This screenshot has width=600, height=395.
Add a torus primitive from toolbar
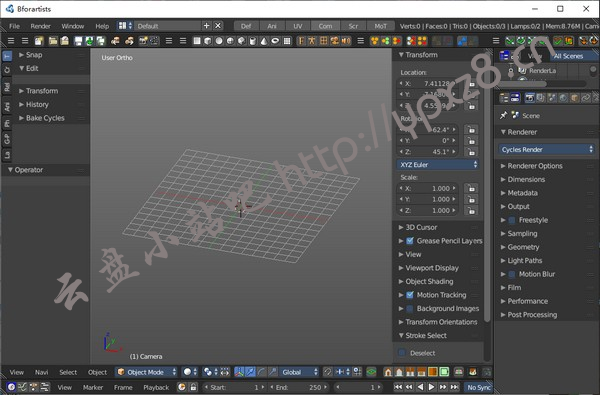point(275,41)
